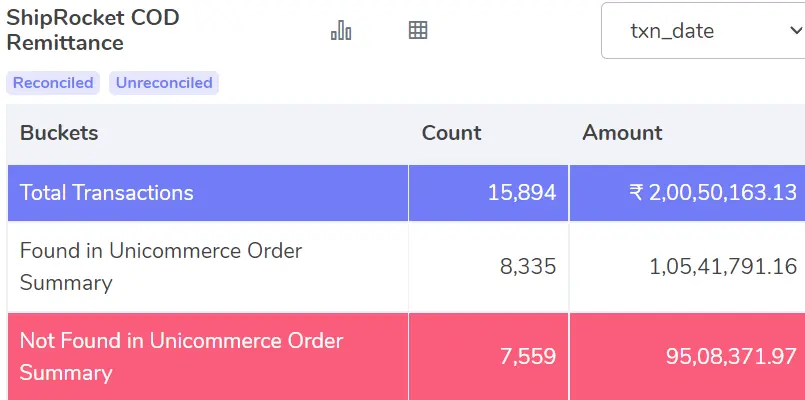Toggle the Unreconciled filter tag
This screenshot has height=400, width=805.
pyautogui.click(x=164, y=83)
